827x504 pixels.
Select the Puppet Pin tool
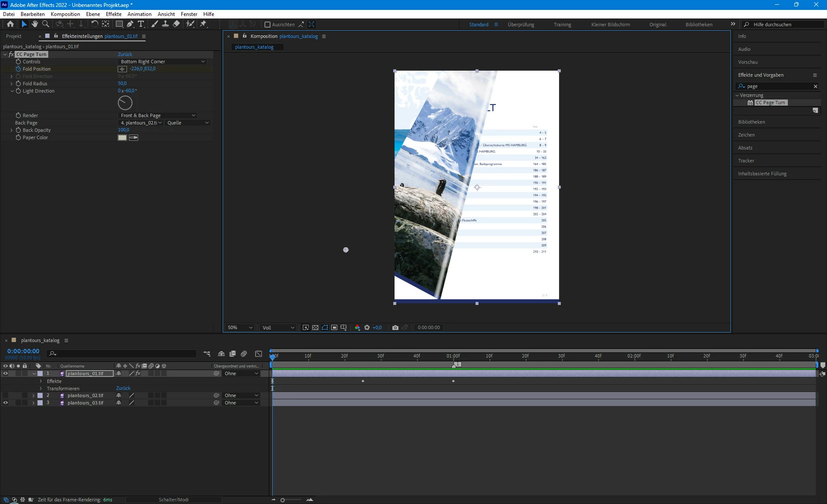tap(203, 24)
